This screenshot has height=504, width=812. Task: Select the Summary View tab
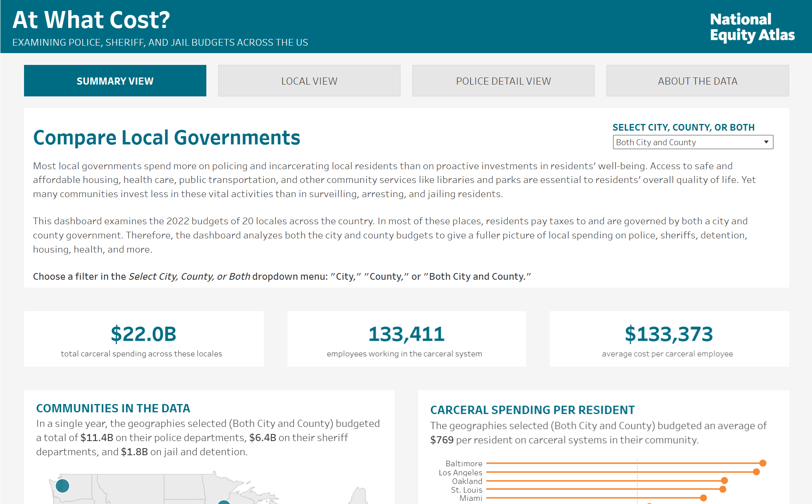pyautogui.click(x=115, y=81)
